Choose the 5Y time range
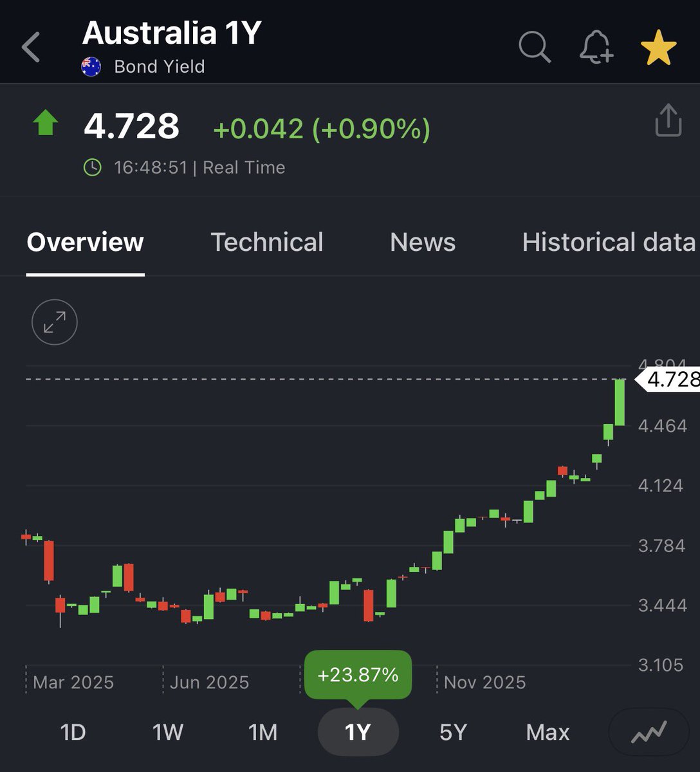 tap(453, 732)
